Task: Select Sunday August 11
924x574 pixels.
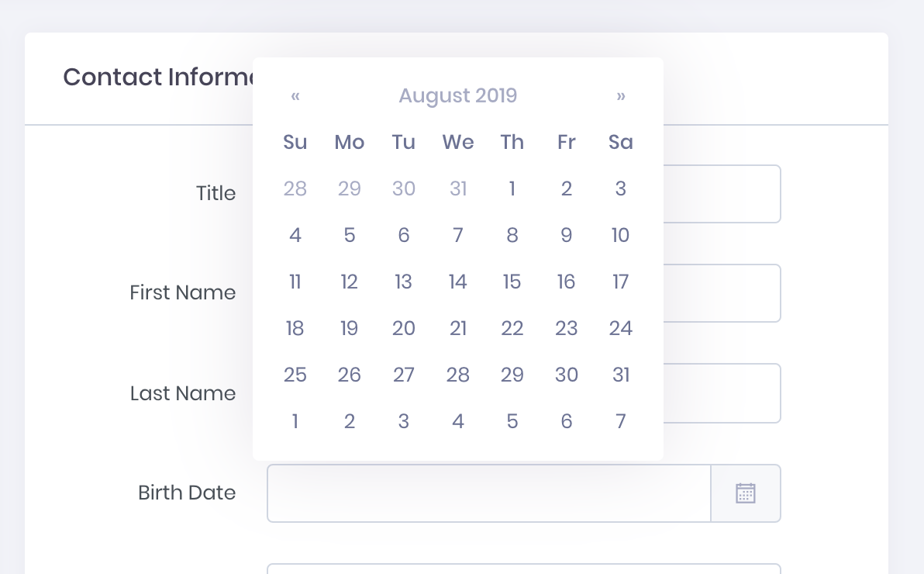Action: [295, 282]
